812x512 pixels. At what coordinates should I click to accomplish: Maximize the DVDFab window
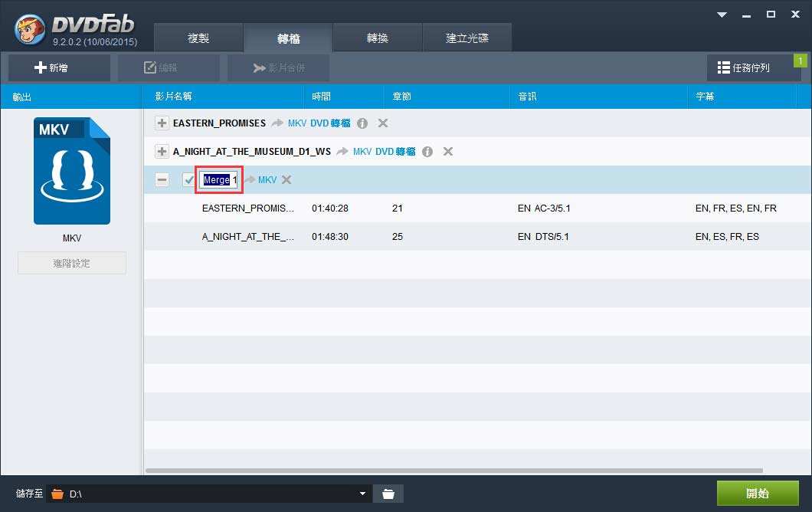click(x=771, y=15)
